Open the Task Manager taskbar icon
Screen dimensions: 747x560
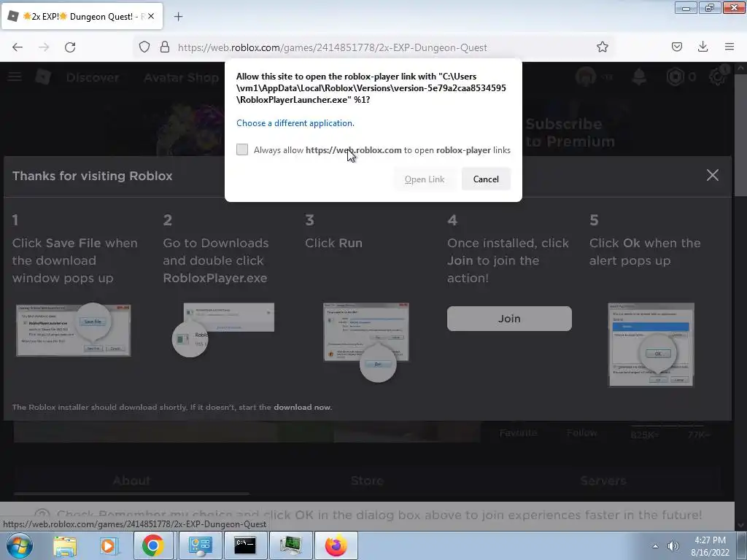(x=290, y=545)
